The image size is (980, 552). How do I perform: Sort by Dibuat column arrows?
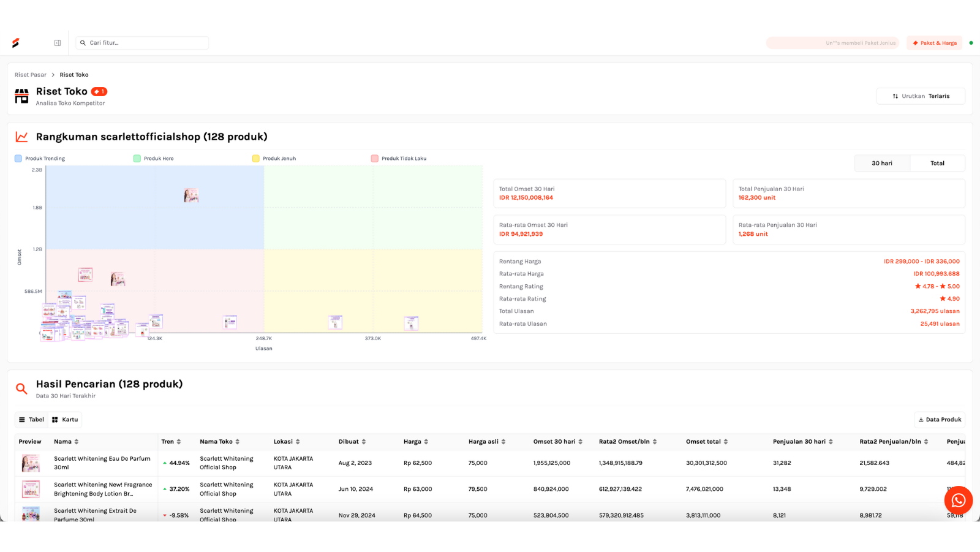(x=364, y=442)
